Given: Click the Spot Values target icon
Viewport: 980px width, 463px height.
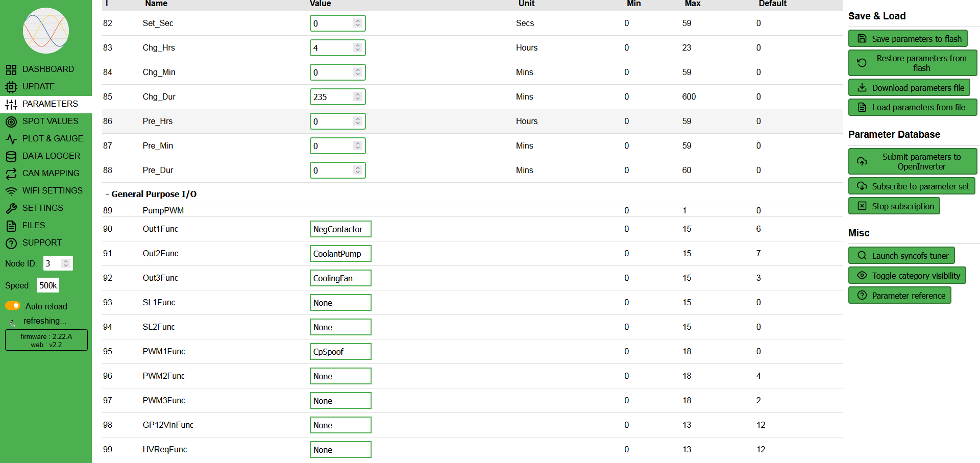Looking at the screenshot, I should [11, 121].
